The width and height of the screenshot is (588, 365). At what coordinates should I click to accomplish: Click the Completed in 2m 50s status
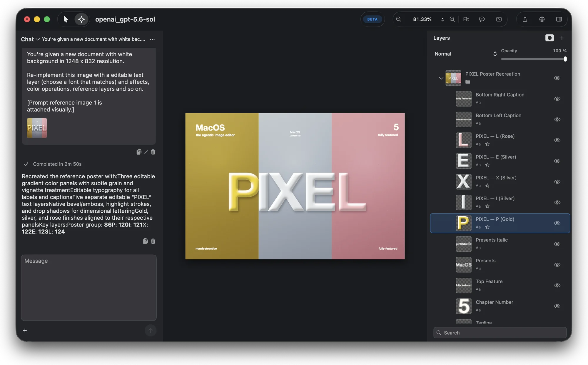coord(57,164)
